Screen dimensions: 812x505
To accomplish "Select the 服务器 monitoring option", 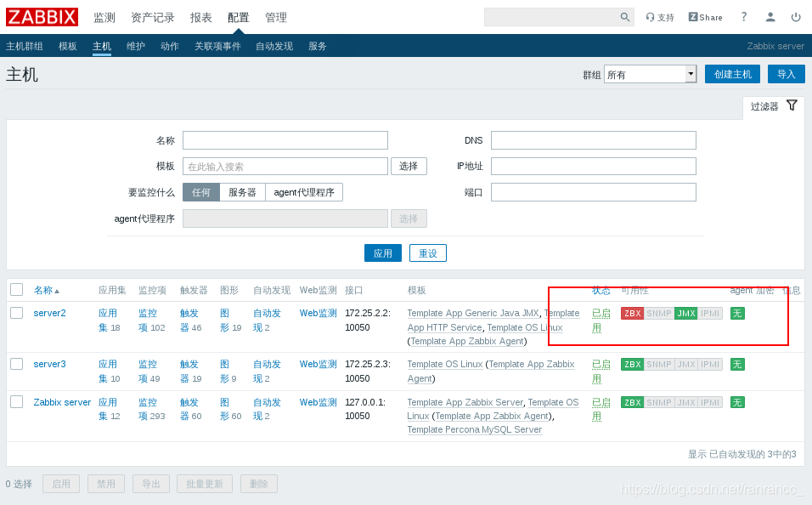I will [x=242, y=192].
